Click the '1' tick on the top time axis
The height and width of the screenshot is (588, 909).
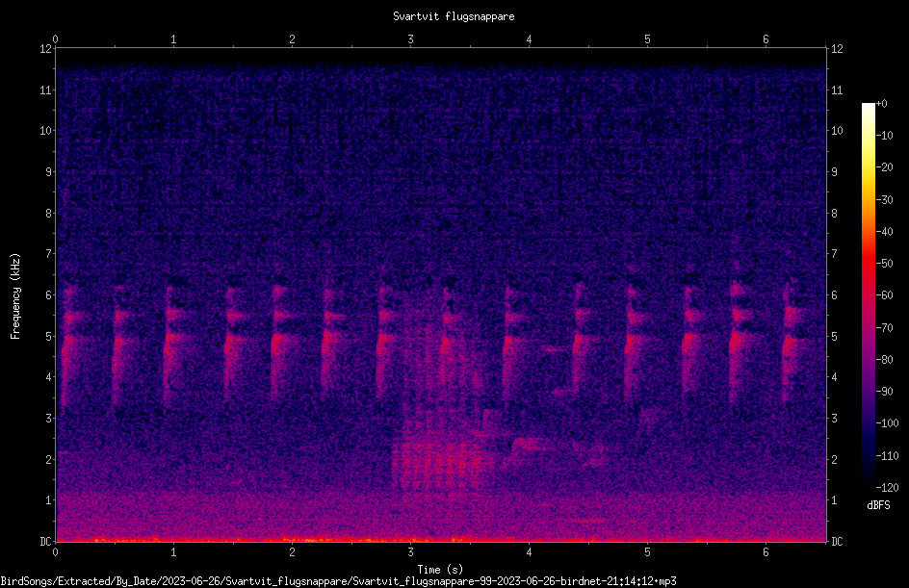click(x=173, y=39)
